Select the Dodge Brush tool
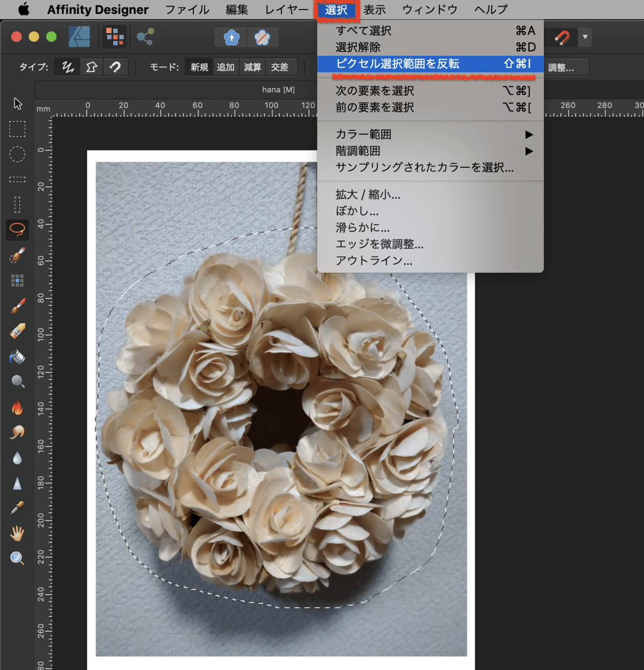This screenshot has width=644, height=670. [17, 381]
